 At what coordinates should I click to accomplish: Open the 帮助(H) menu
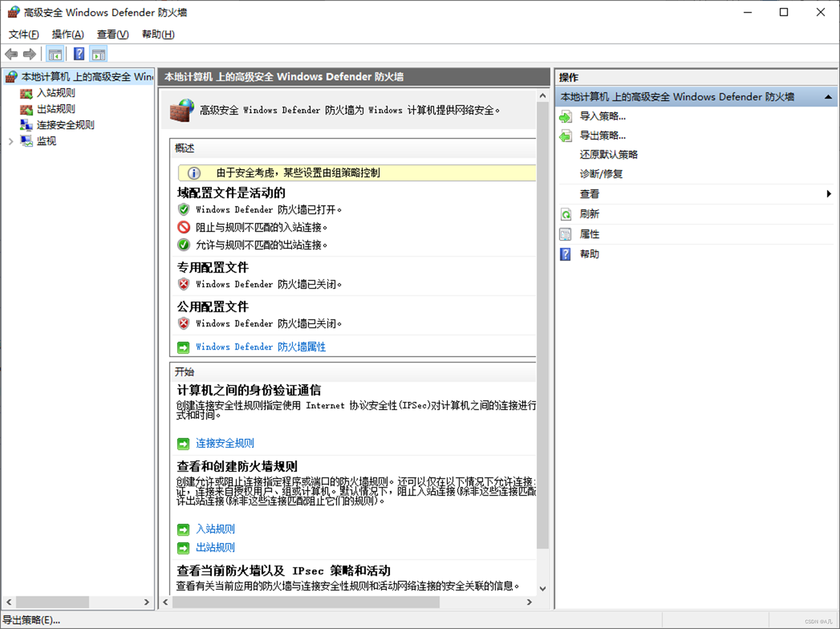tap(158, 34)
